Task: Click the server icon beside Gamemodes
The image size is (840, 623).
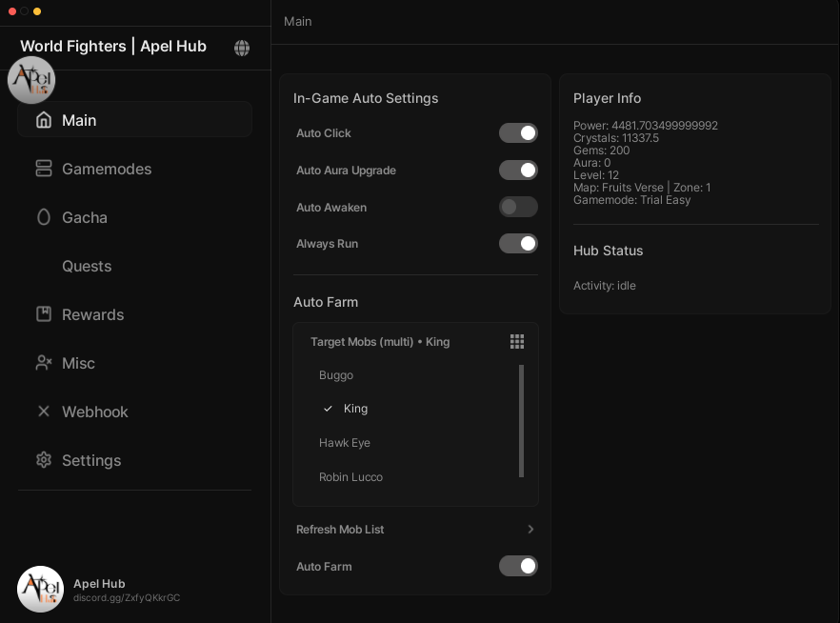Action: point(44,169)
